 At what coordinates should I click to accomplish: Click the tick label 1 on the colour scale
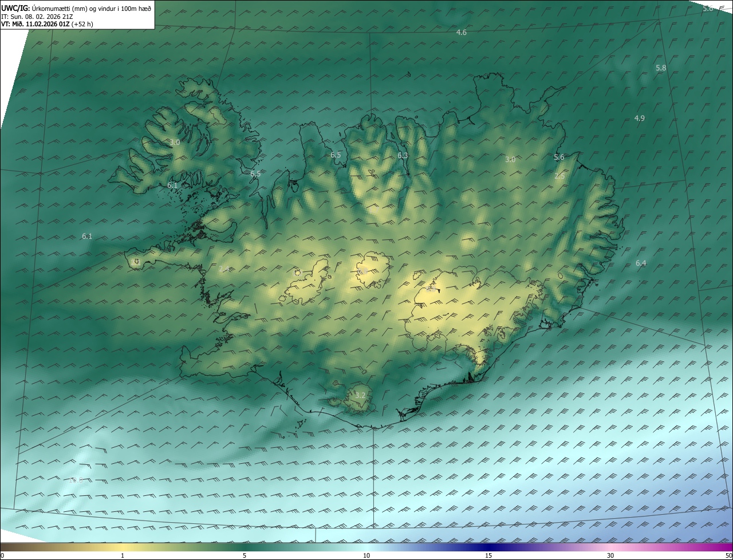123,555
